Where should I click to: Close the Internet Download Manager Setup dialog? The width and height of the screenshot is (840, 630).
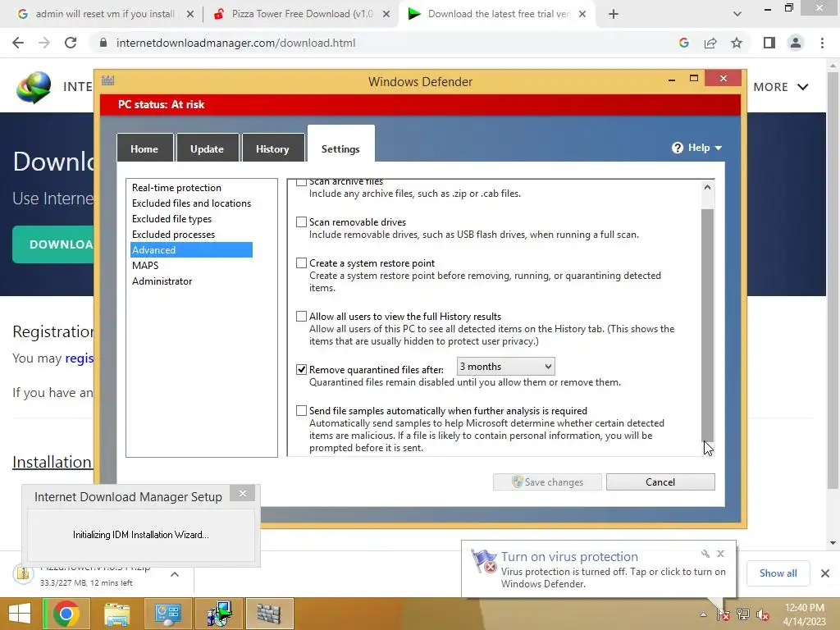243,493
